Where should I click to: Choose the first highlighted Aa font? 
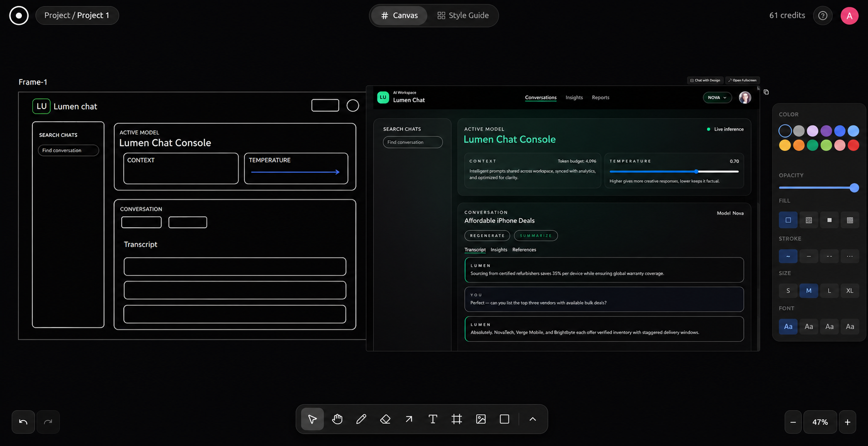[788, 326]
